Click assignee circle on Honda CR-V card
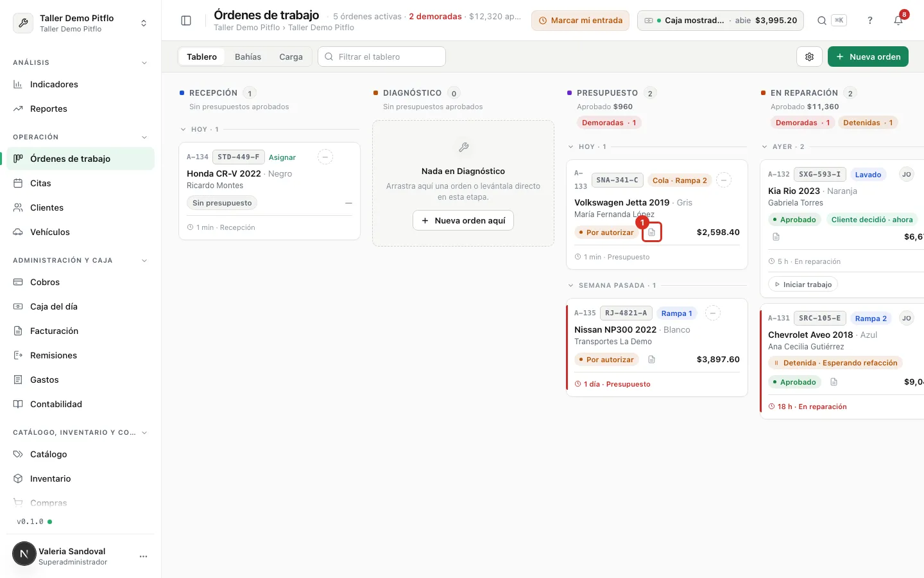924x578 pixels. 325,157
